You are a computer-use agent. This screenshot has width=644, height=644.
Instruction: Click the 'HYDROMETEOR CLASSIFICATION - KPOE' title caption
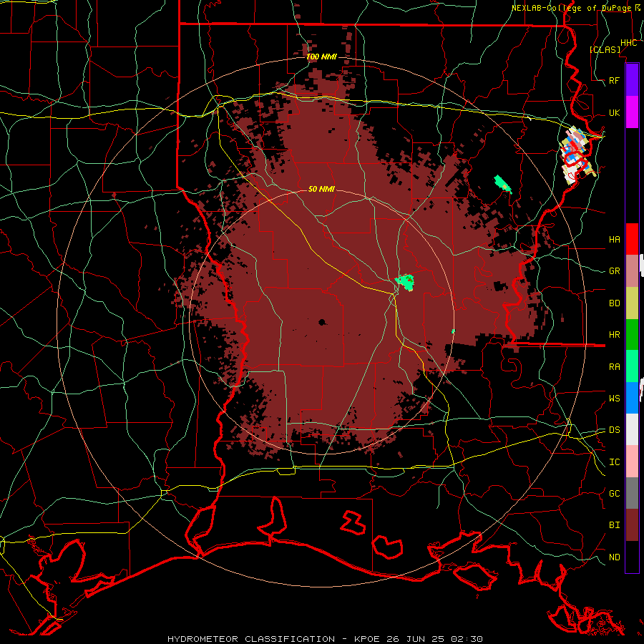273,639
